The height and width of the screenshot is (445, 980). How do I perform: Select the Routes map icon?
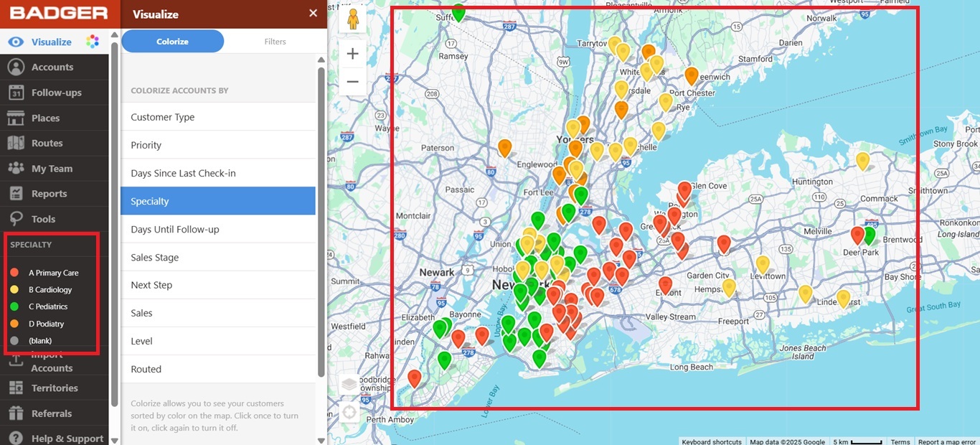pyautogui.click(x=16, y=143)
